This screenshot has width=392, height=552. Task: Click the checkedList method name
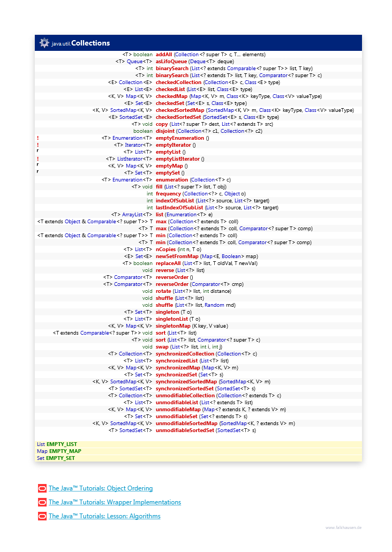coord(170,89)
